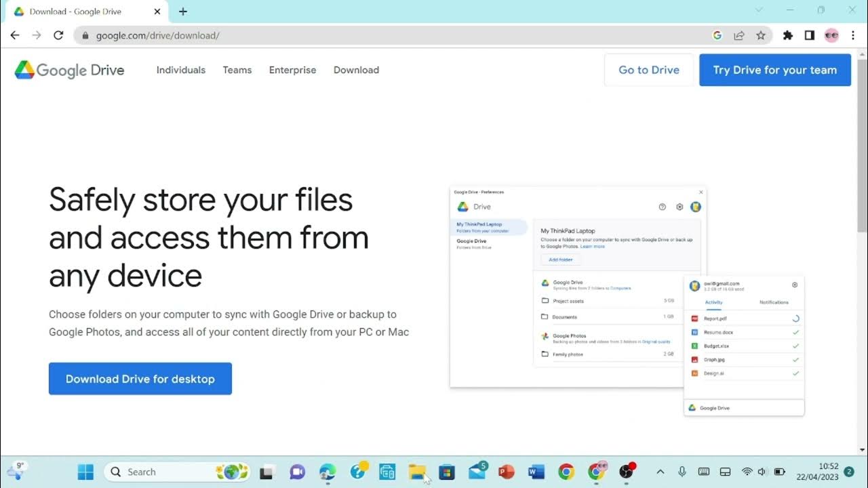Click the microphone tray icon

pyautogui.click(x=682, y=472)
